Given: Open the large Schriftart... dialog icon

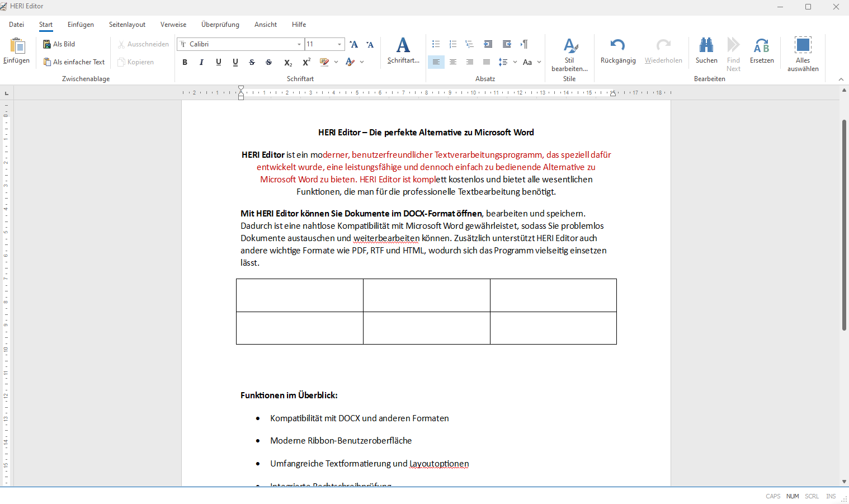Looking at the screenshot, I should 403,45.
